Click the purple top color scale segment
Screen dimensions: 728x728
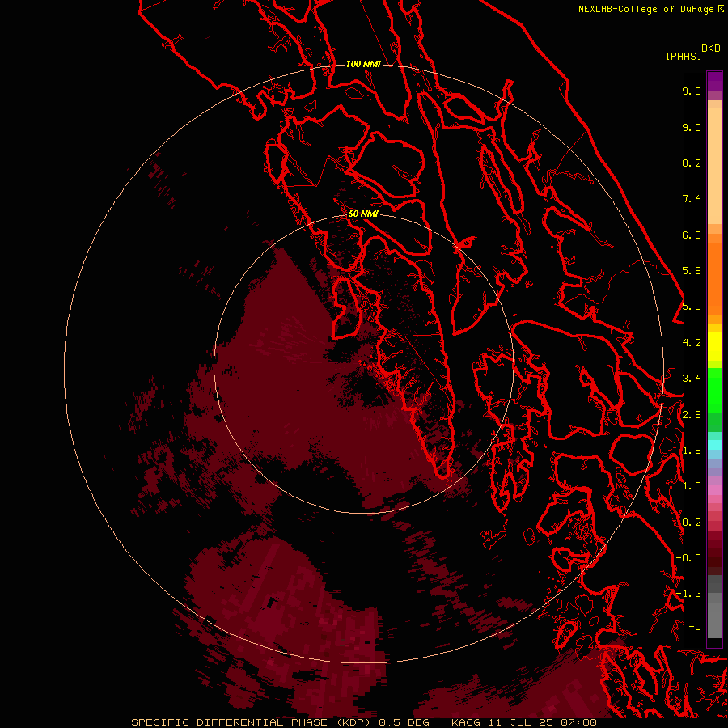coord(714,81)
